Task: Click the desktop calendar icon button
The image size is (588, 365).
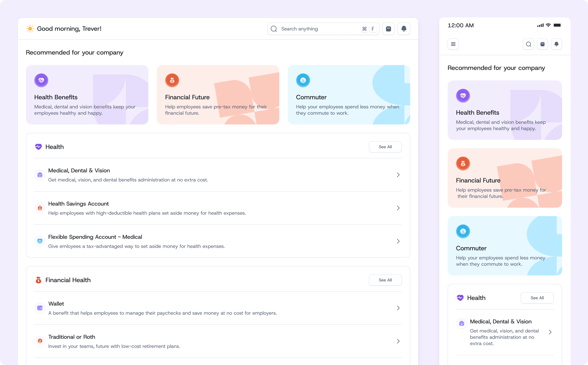Action: tap(388, 29)
